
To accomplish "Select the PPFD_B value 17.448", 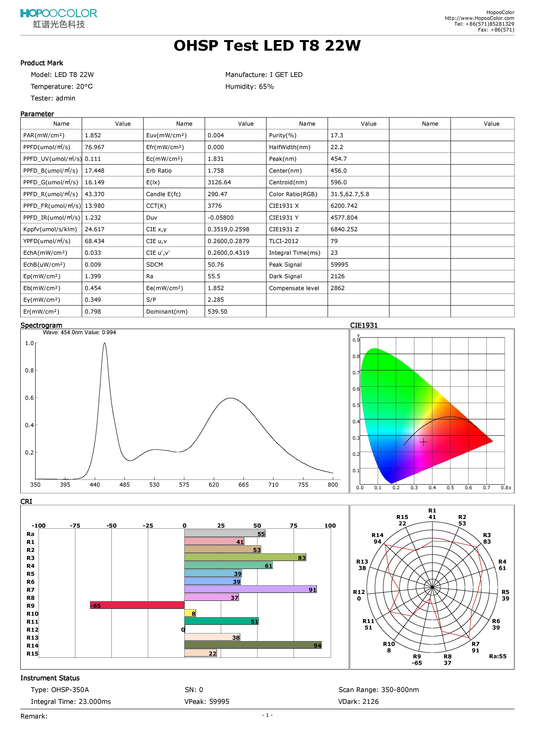I will pyautogui.click(x=94, y=170).
